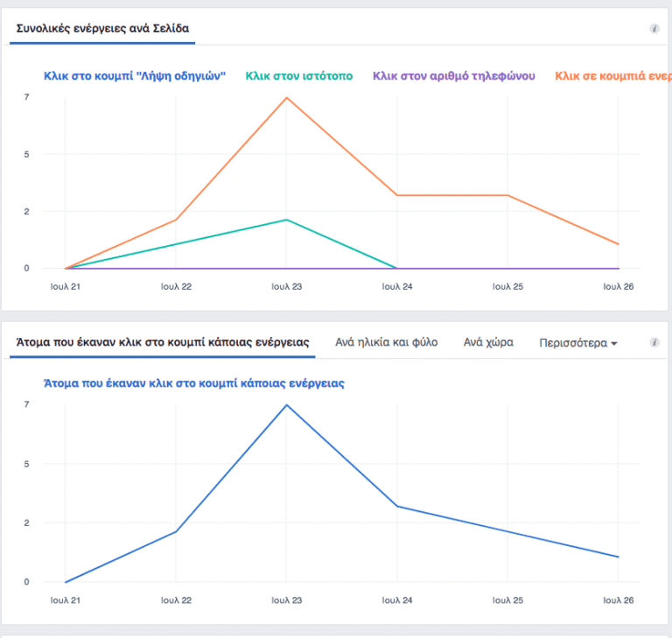Screen dimensions: 672x638
Task: Toggle the green "Κλικ στον ιστότοπο" legend series
Action: pyautogui.click(x=299, y=76)
